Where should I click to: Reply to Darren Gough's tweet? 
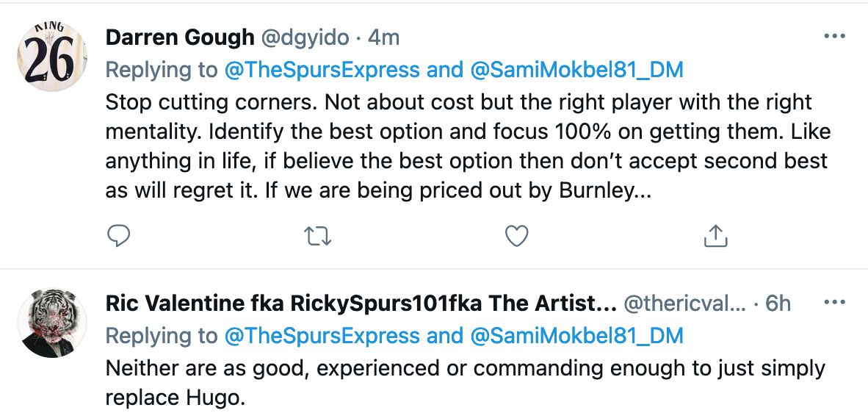tap(118, 235)
